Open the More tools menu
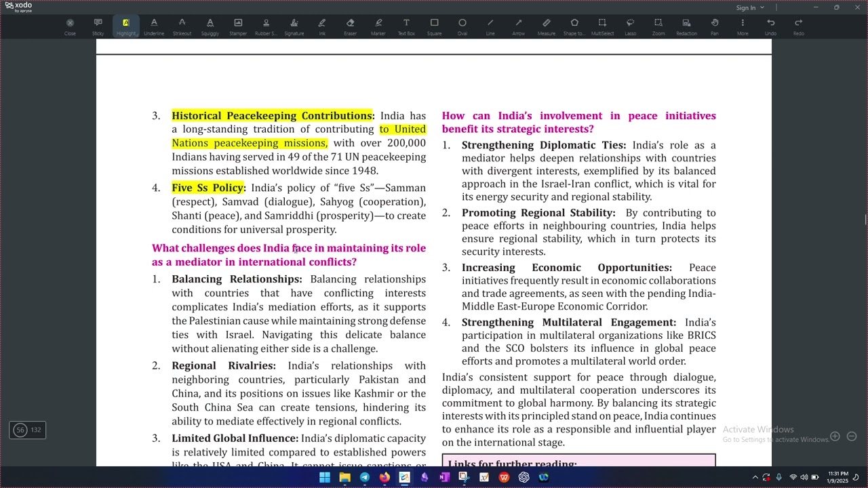868x488 pixels. click(743, 26)
